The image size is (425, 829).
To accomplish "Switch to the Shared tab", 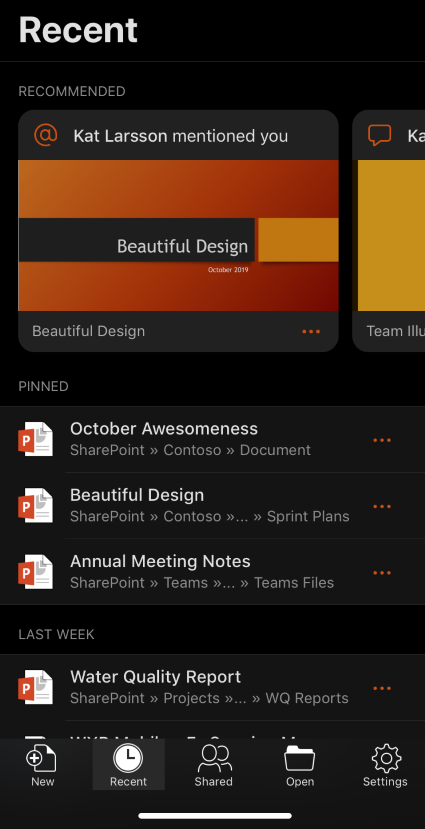I will 214,765.
